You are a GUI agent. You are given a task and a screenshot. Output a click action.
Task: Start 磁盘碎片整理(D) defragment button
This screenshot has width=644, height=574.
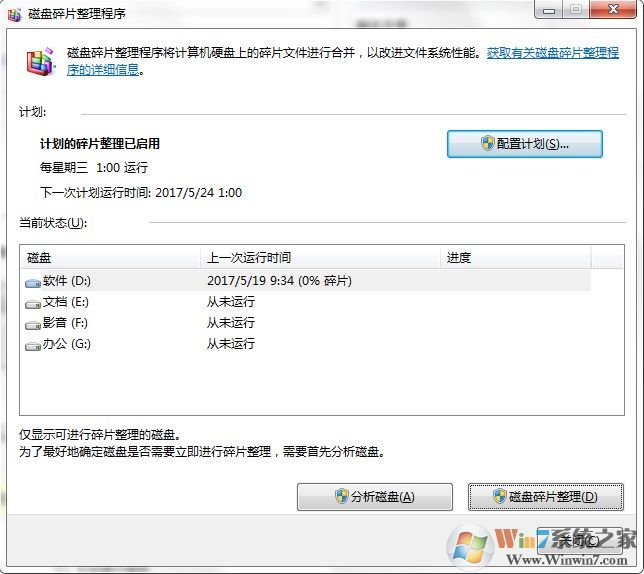(546, 497)
